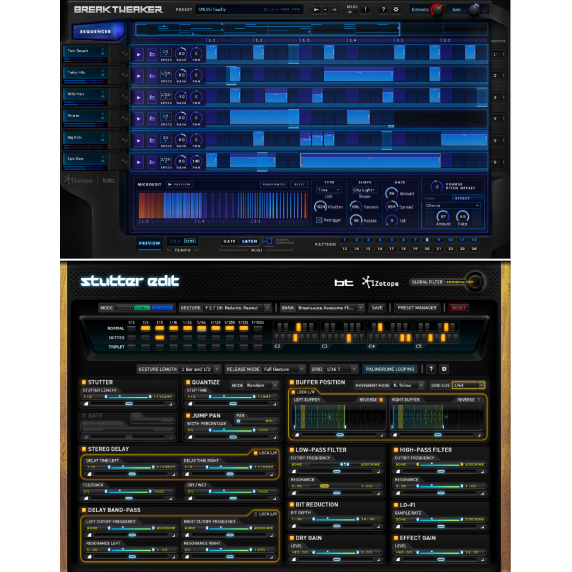Turn the red Intensity knob

(x=437, y=9)
